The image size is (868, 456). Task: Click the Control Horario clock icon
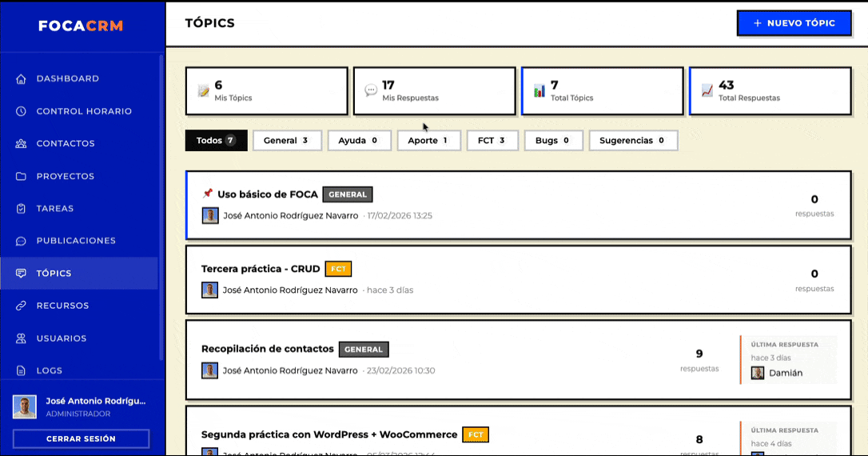[x=21, y=111]
